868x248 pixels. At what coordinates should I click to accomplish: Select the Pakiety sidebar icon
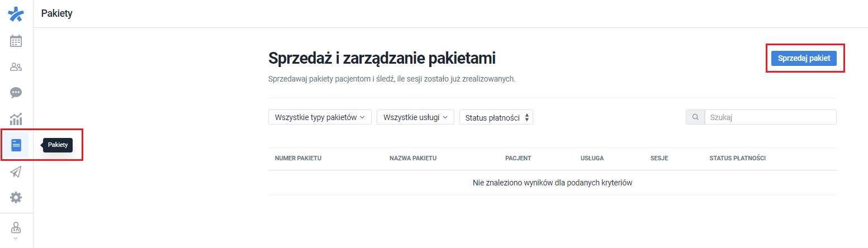pos(16,145)
